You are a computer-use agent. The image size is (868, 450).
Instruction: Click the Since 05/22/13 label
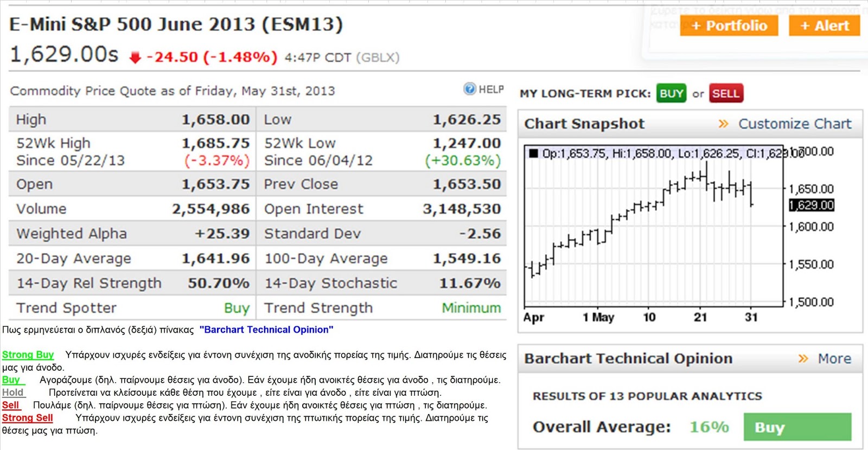(71, 160)
